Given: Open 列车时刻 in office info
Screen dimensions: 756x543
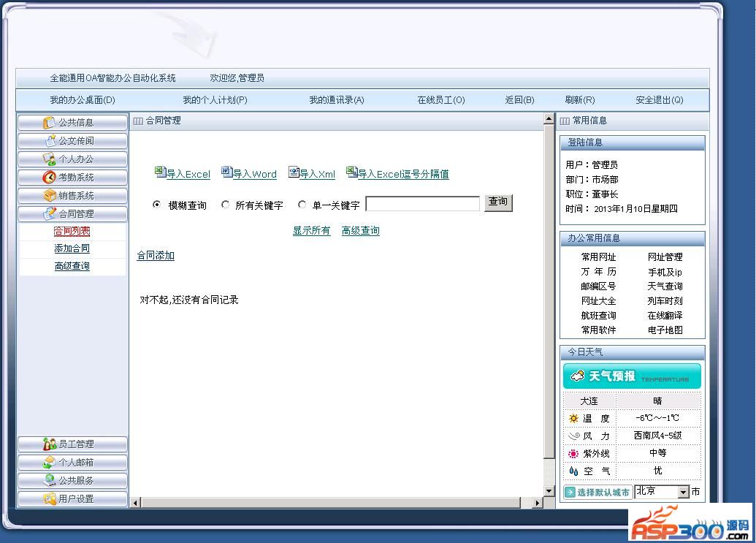Looking at the screenshot, I should tap(665, 301).
